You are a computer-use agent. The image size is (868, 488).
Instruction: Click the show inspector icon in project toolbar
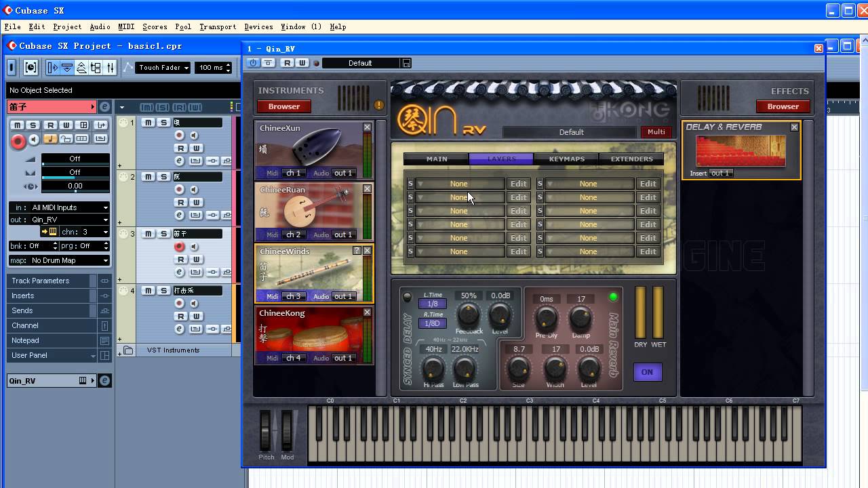53,67
